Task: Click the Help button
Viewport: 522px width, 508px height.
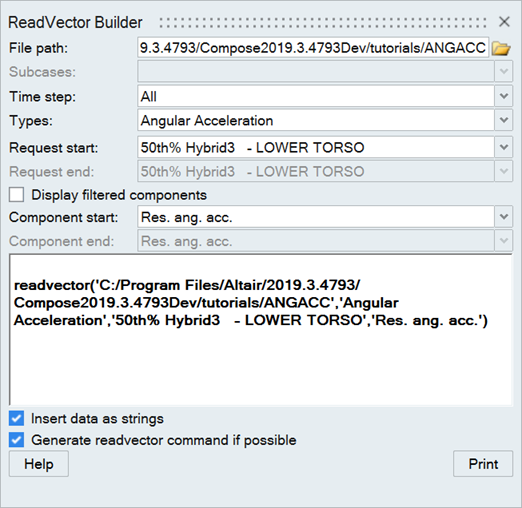Action: coord(39,464)
